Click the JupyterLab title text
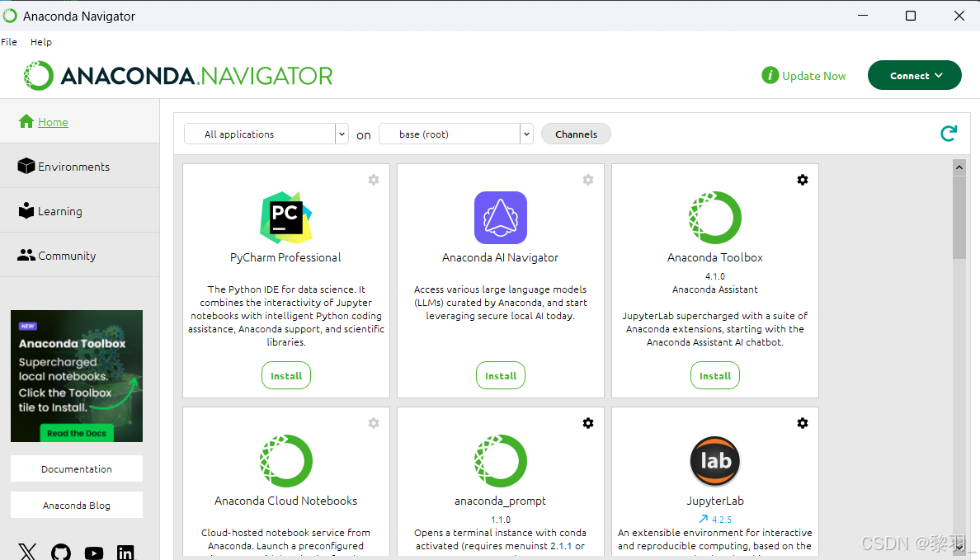Screen dimensions: 980x560 point(715,501)
